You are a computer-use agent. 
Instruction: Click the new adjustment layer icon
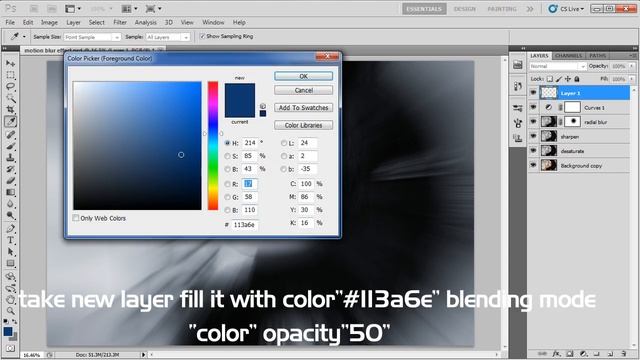click(x=584, y=354)
